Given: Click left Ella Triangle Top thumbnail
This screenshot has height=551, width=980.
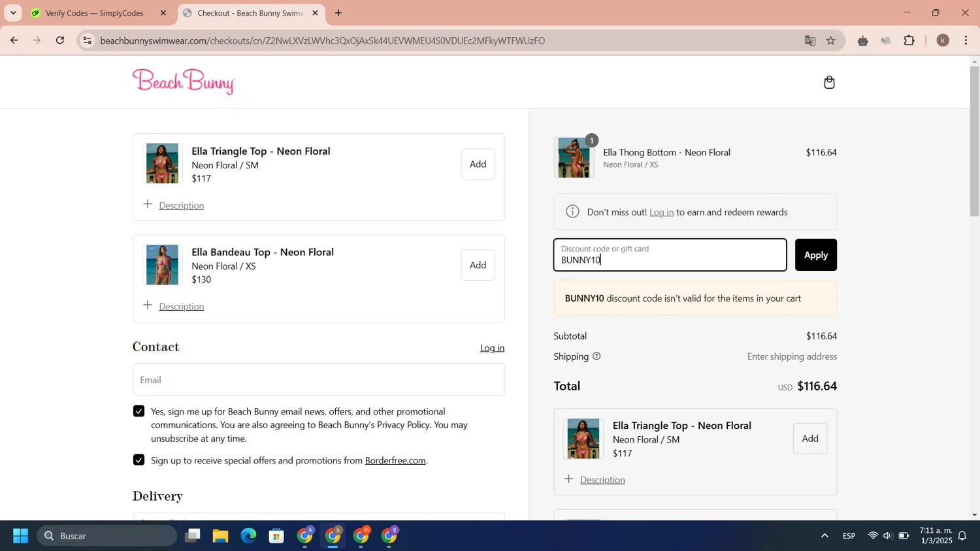Looking at the screenshot, I should click(162, 163).
